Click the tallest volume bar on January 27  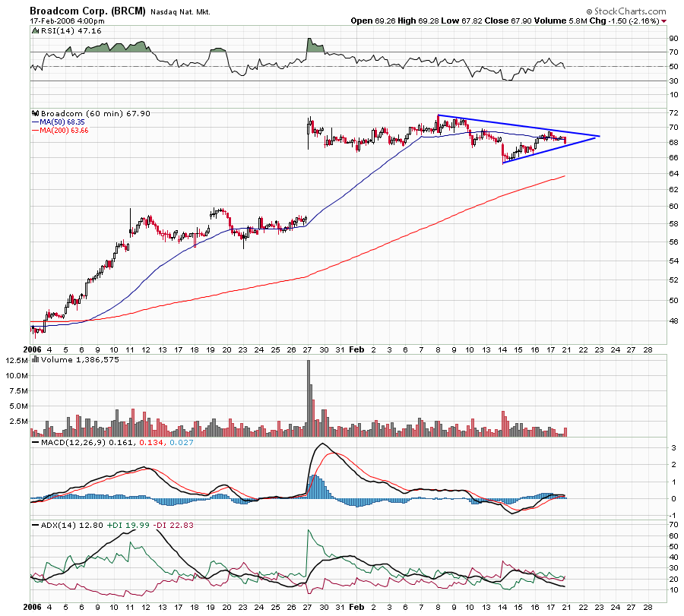309,398
